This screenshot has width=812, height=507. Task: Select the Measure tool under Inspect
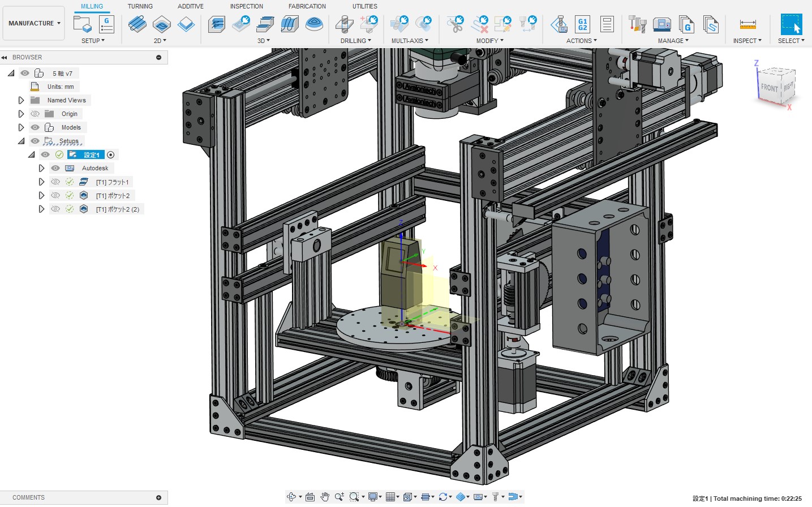(x=747, y=24)
